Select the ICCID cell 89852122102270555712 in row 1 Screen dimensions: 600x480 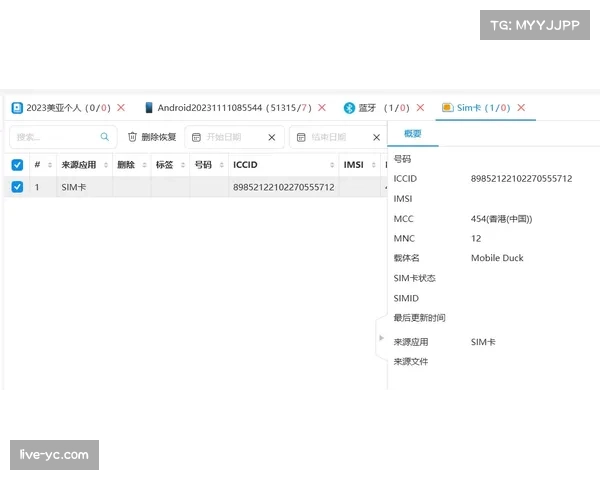click(283, 187)
